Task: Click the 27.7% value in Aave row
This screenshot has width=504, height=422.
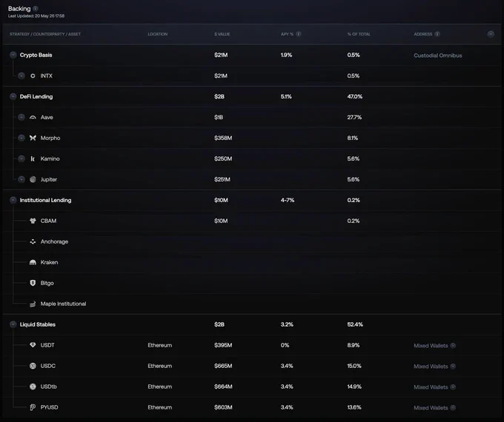Action: click(354, 117)
